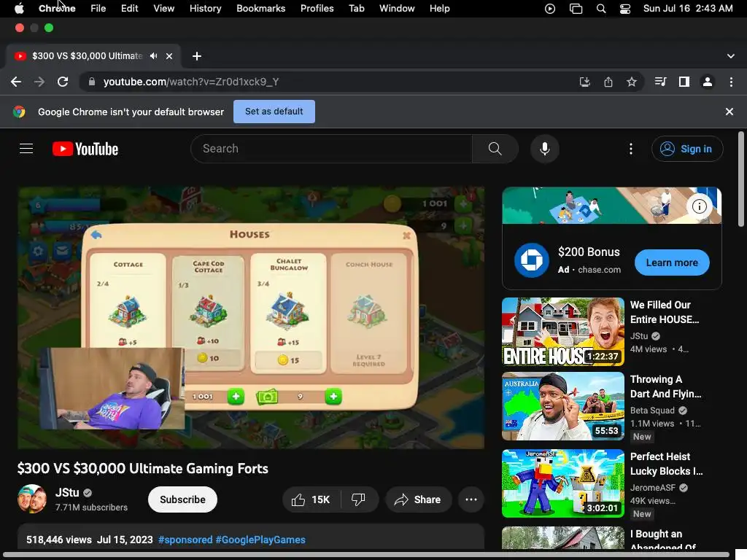This screenshot has width=747, height=560.
Task: Bookmark this page with the star
Action: (632, 82)
